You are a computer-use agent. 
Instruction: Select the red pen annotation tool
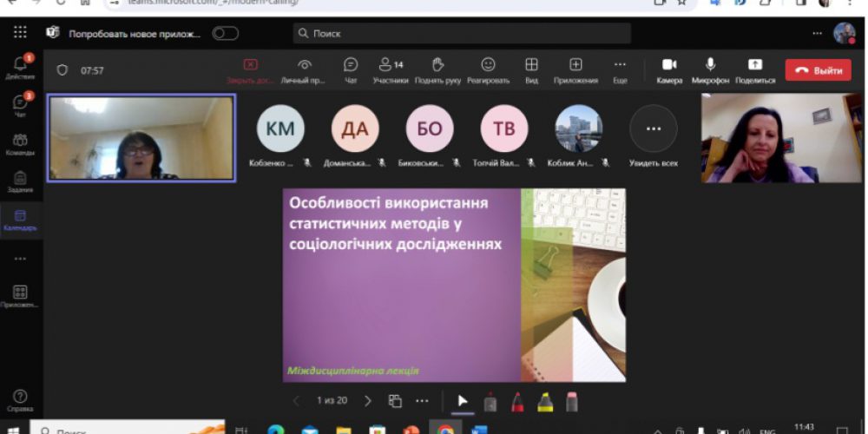517,401
